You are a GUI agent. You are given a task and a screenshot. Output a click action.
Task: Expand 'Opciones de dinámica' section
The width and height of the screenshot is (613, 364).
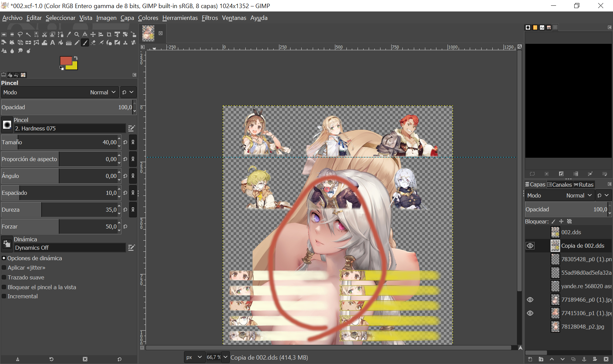(4, 258)
